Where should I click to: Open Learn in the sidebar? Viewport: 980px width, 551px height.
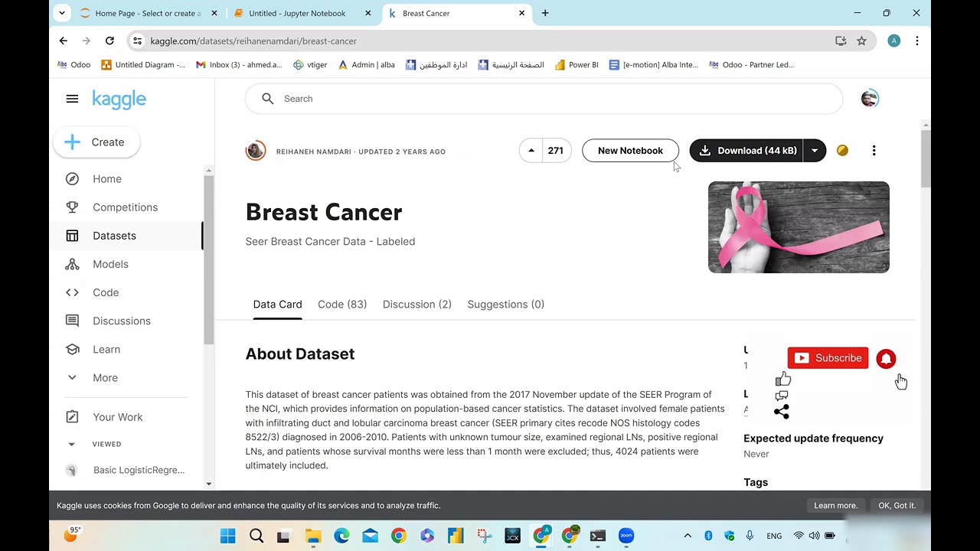(106, 349)
